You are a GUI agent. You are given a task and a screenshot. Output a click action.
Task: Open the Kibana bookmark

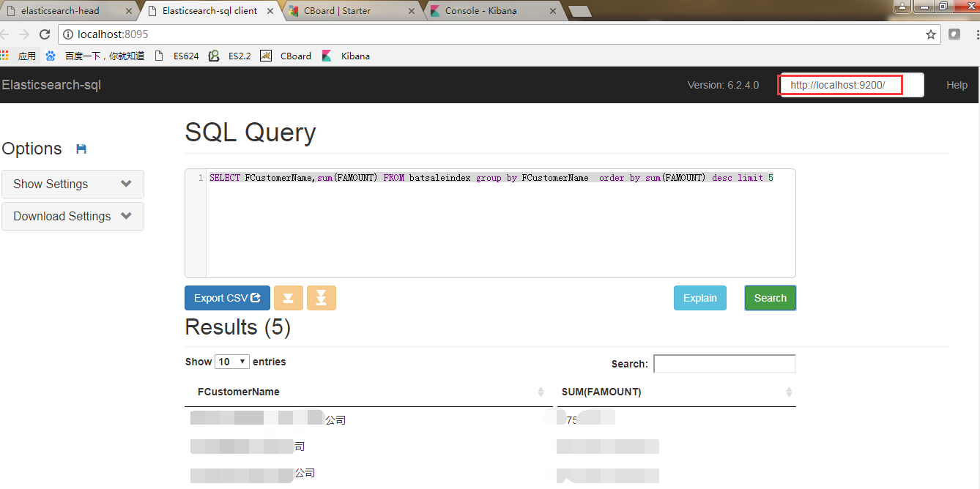pos(346,56)
